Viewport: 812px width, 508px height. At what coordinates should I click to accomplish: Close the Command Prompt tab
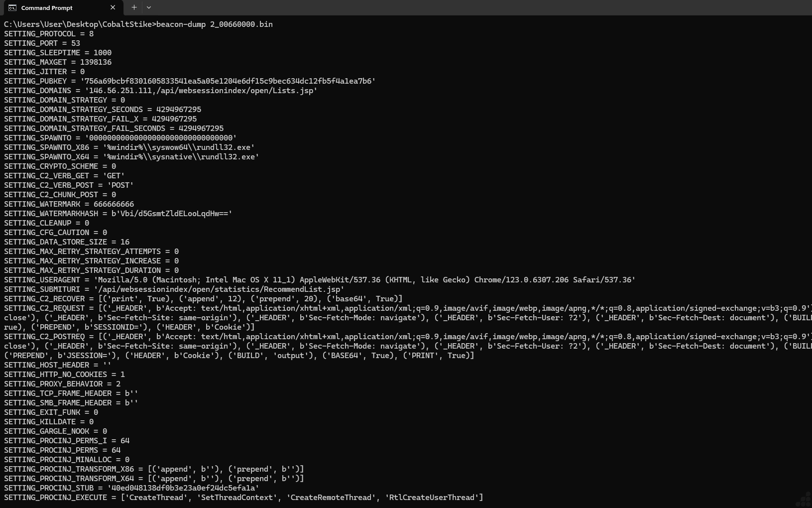tap(113, 7)
